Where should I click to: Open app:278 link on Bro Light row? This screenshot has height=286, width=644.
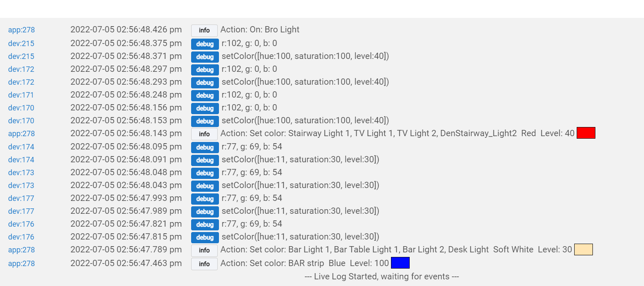tap(21, 30)
